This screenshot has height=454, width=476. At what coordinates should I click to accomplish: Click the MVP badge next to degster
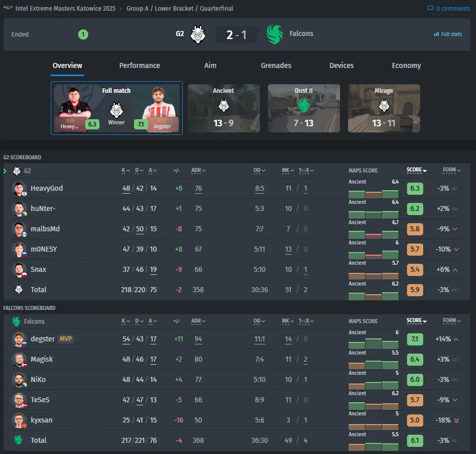[x=65, y=339]
